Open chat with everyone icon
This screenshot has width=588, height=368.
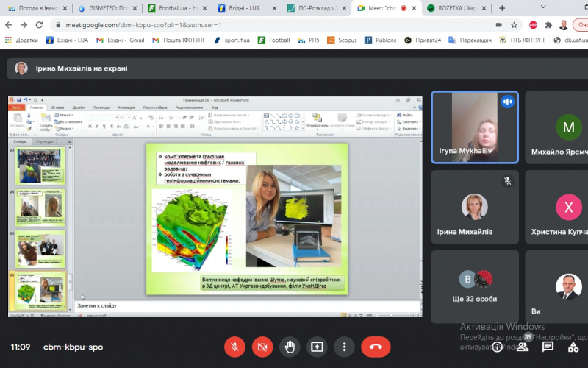pos(548,347)
